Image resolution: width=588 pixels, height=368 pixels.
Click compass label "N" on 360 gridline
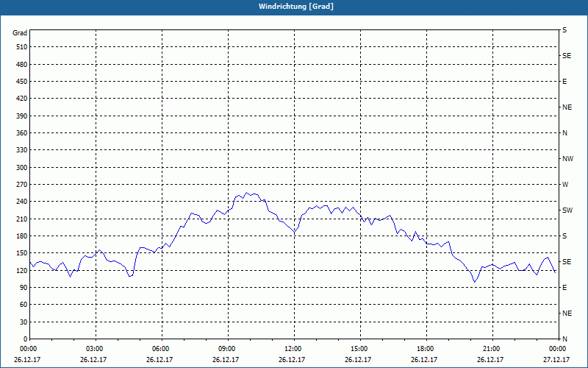click(564, 133)
